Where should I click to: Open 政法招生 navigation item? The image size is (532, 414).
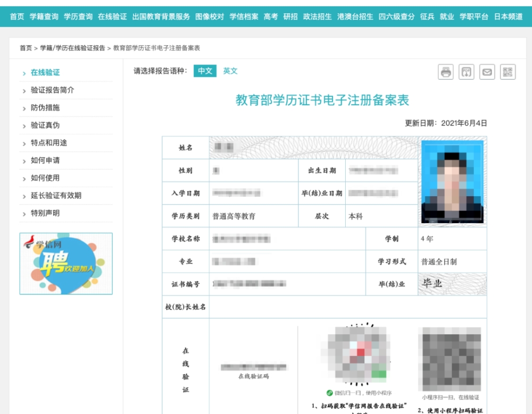[317, 16]
